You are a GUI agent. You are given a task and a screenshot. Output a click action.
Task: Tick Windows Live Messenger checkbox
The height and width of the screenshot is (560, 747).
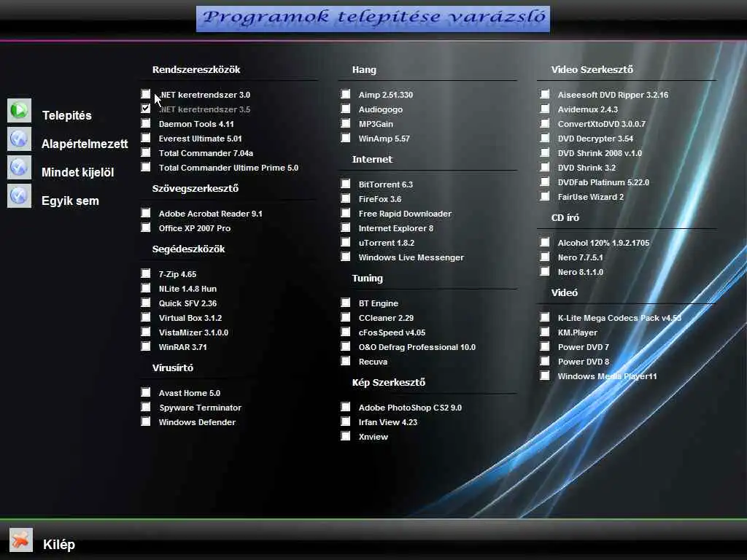pos(346,257)
